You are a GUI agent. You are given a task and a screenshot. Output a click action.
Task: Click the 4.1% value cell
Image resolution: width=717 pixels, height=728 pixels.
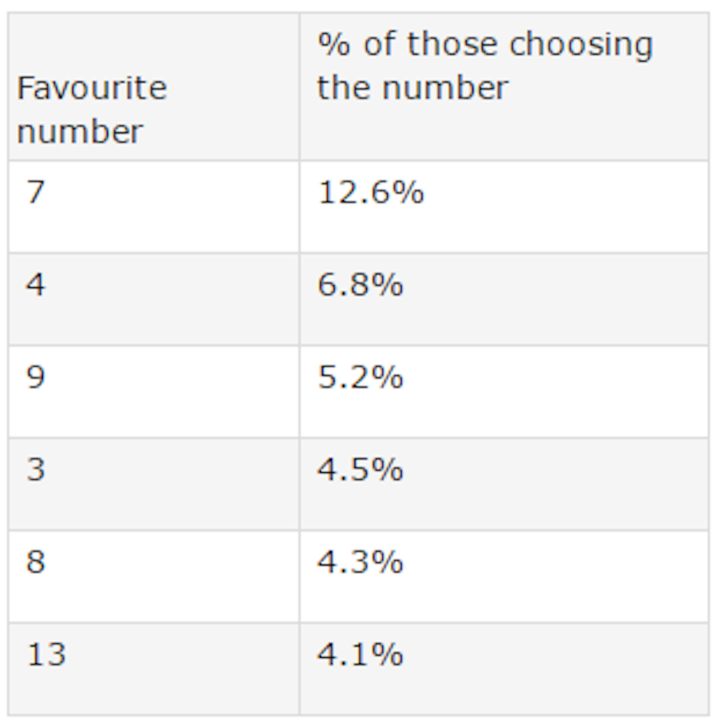point(360,655)
